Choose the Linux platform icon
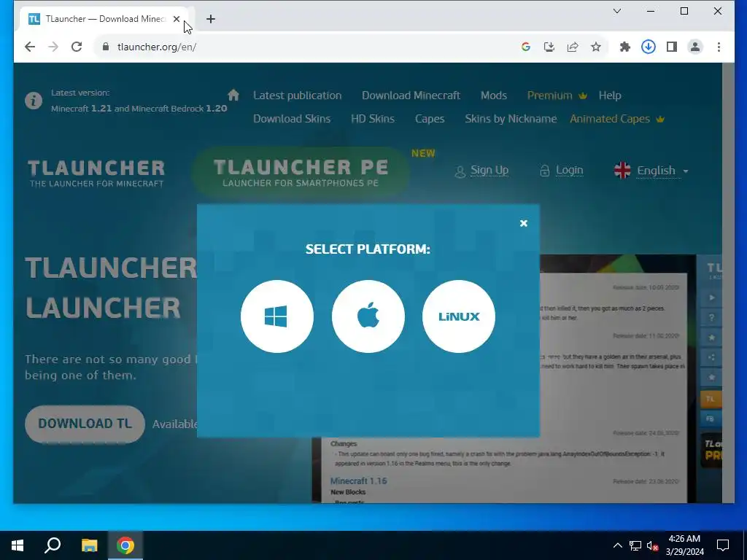 tap(458, 316)
